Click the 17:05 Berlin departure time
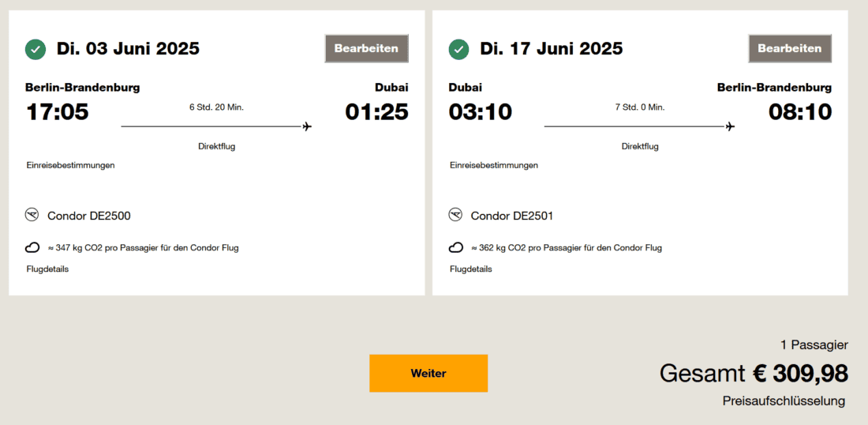868x425 pixels. coord(58,112)
